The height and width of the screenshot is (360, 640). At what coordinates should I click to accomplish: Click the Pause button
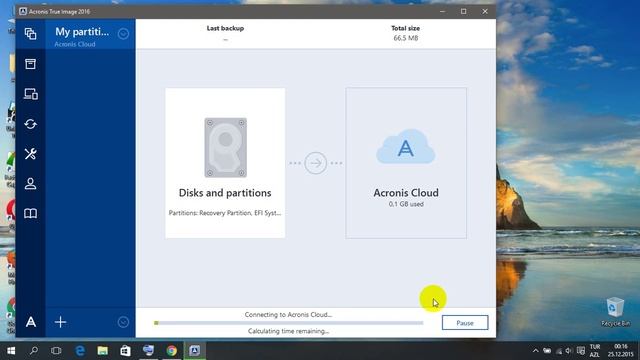click(465, 322)
